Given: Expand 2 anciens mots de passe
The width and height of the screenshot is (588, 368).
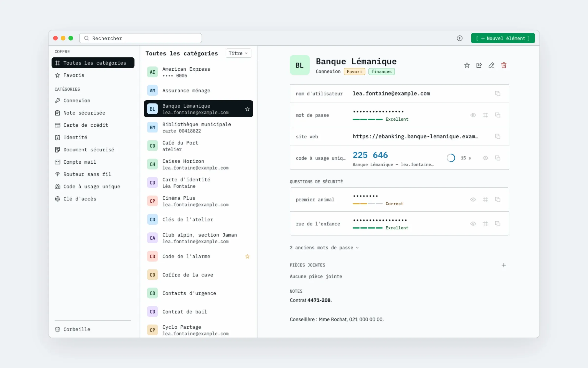Looking at the screenshot, I should [324, 248].
